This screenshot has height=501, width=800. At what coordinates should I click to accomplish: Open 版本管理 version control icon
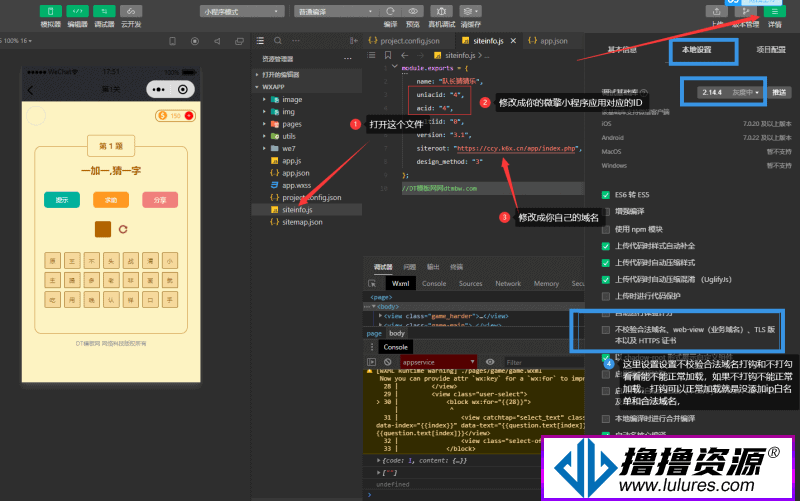[x=745, y=11]
